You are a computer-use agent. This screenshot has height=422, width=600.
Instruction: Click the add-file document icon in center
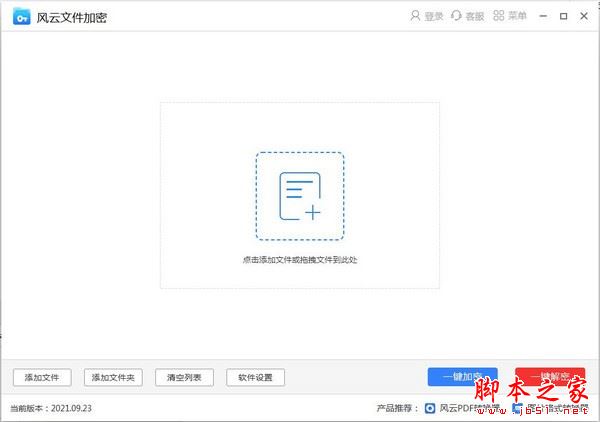click(300, 196)
